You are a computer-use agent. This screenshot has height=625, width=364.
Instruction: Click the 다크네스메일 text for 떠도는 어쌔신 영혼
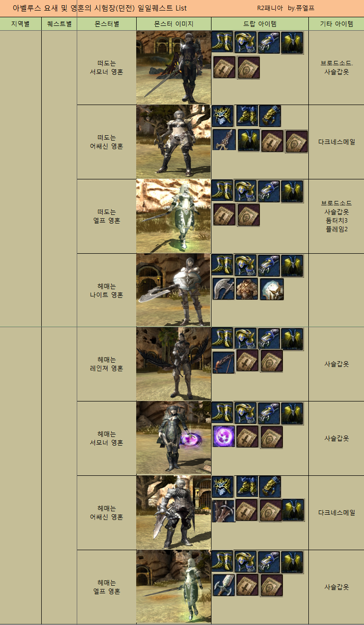(336, 142)
